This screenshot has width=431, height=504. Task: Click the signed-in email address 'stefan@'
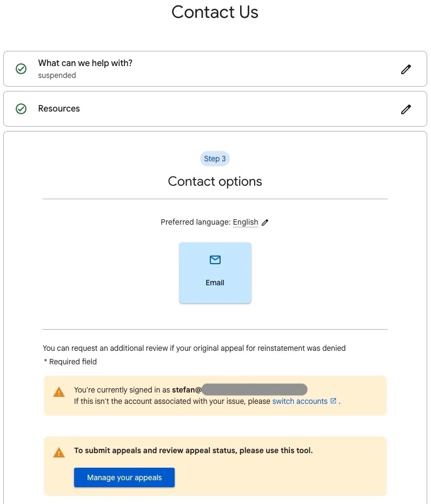(x=187, y=390)
